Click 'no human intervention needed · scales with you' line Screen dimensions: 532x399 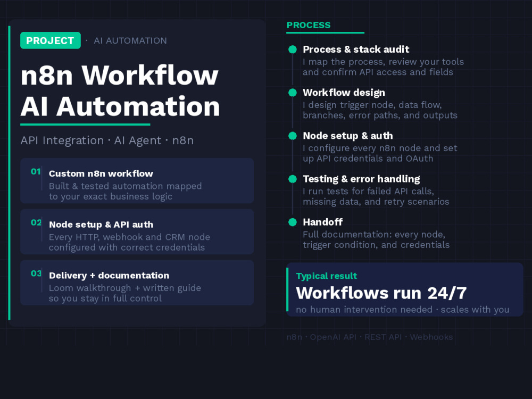tap(402, 310)
